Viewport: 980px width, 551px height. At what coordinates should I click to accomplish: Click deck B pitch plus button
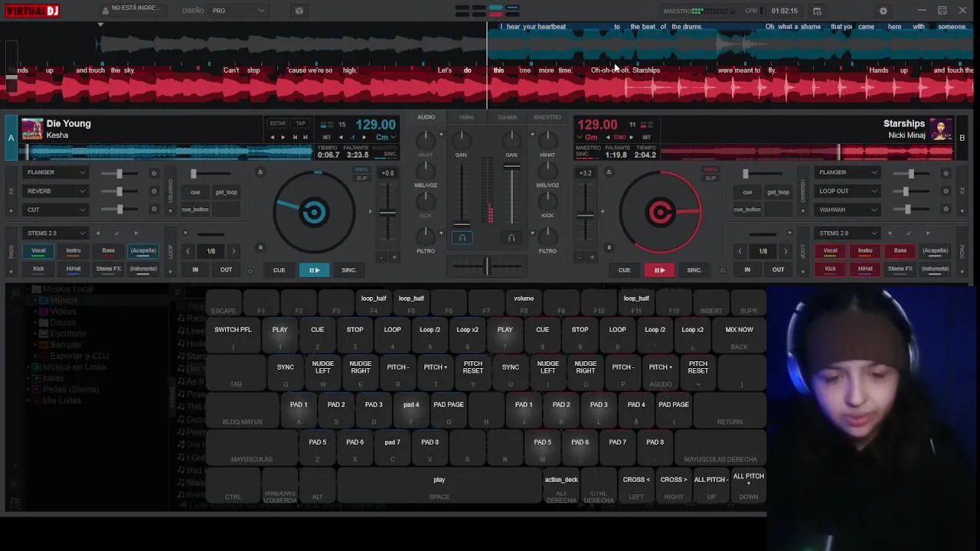click(x=591, y=257)
